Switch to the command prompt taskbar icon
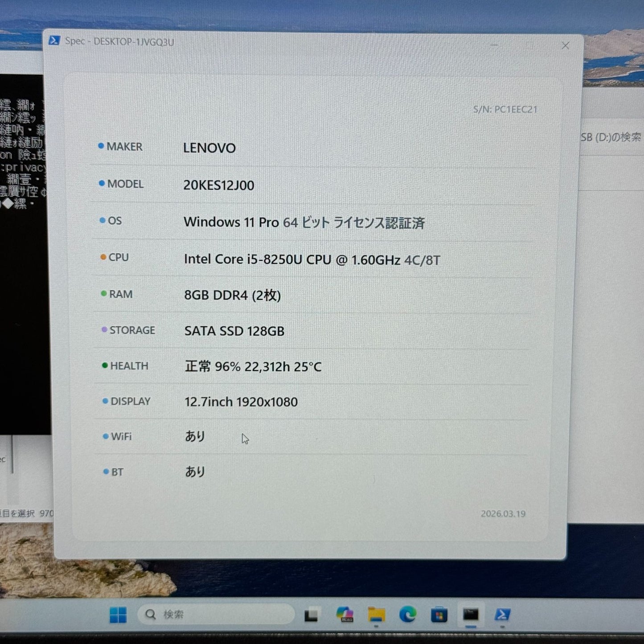Screen dimensions: 644x644 click(471, 615)
